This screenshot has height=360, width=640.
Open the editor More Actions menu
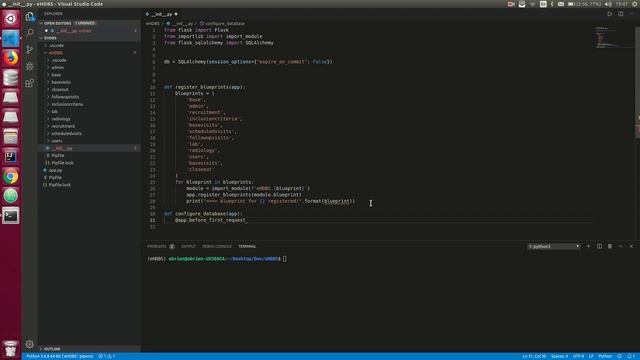point(631,14)
